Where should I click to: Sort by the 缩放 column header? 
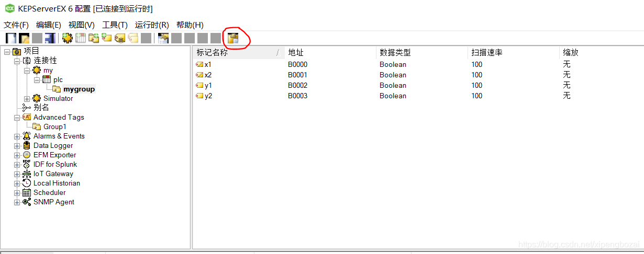601,52
